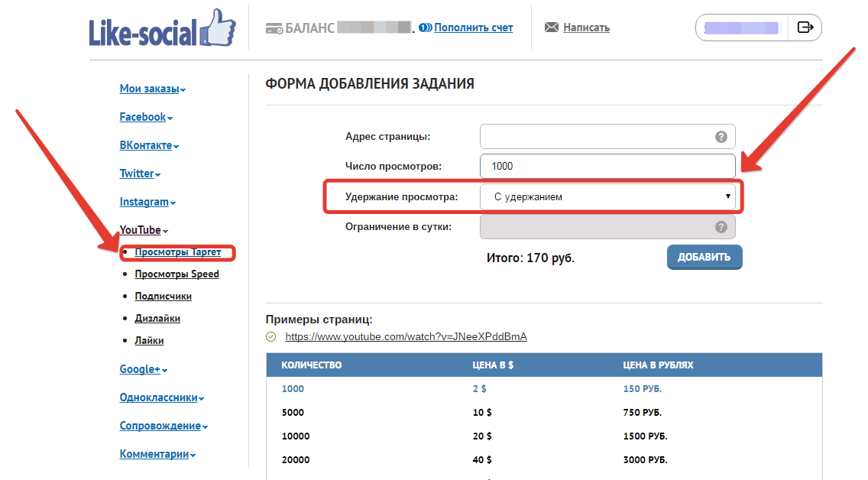Image resolution: width=868 pixels, height=480 pixels.
Task: Click the Like-social thumbs-up logo
Action: pos(162,28)
